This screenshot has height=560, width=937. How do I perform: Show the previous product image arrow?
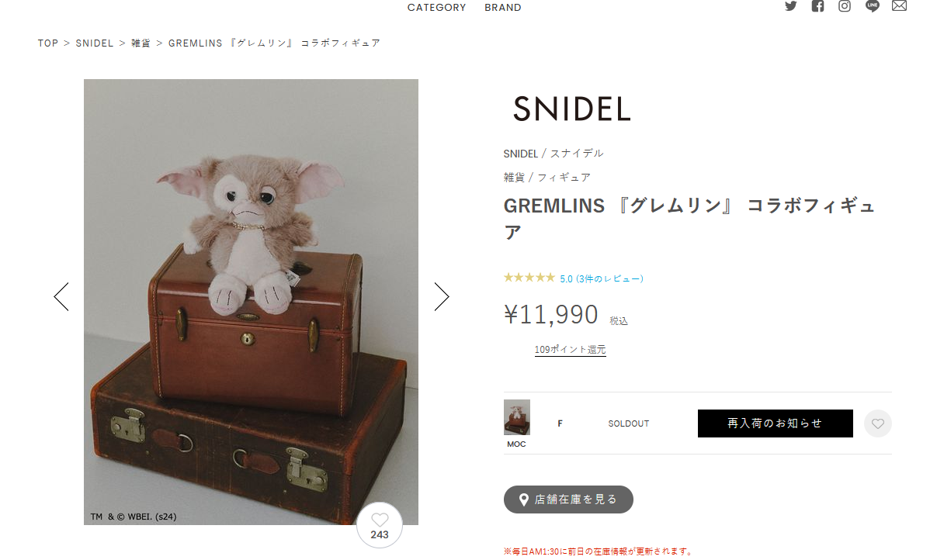point(61,296)
